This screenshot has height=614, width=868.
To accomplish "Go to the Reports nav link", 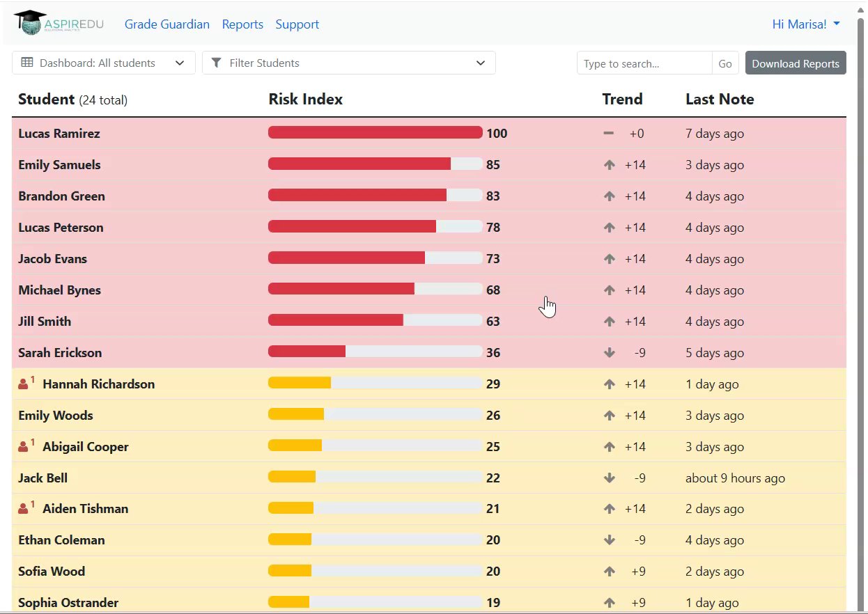I will click(x=242, y=24).
